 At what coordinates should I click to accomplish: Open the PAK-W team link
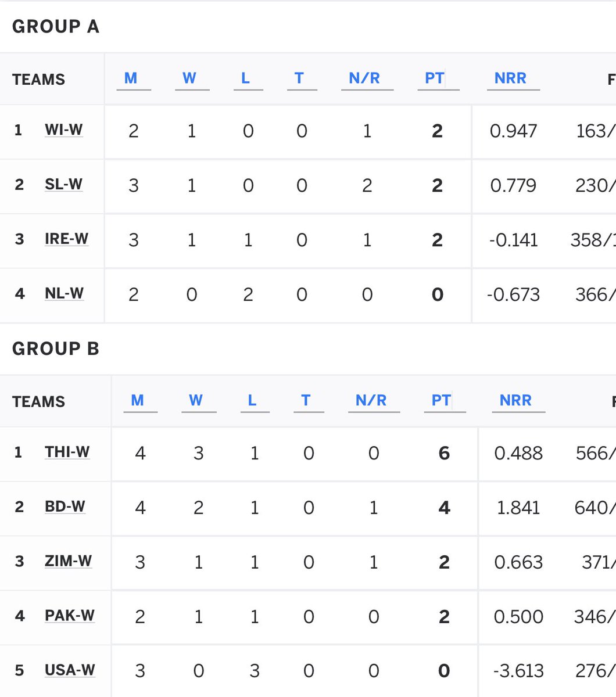pyautogui.click(x=70, y=615)
